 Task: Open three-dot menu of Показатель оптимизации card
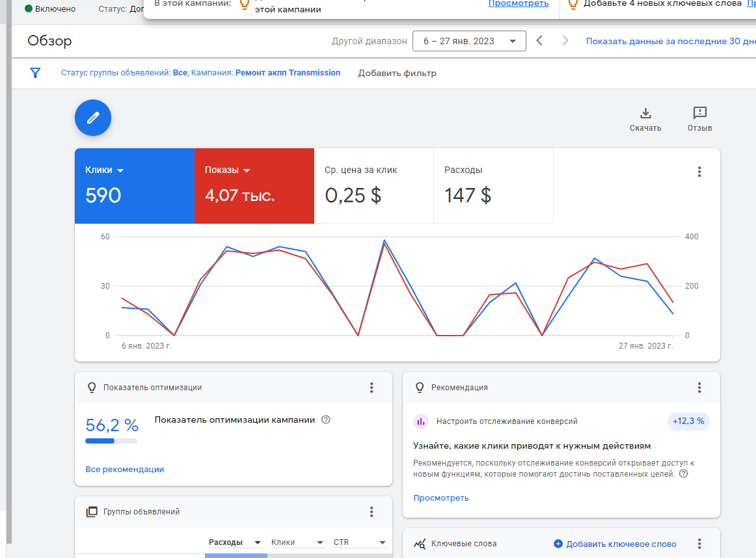371,388
